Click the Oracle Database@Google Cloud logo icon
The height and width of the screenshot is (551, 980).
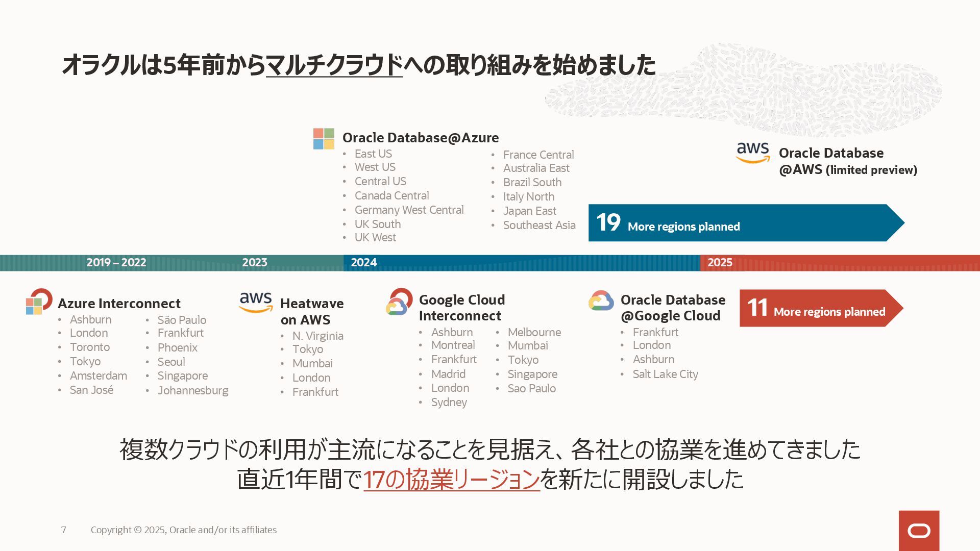coord(601,301)
